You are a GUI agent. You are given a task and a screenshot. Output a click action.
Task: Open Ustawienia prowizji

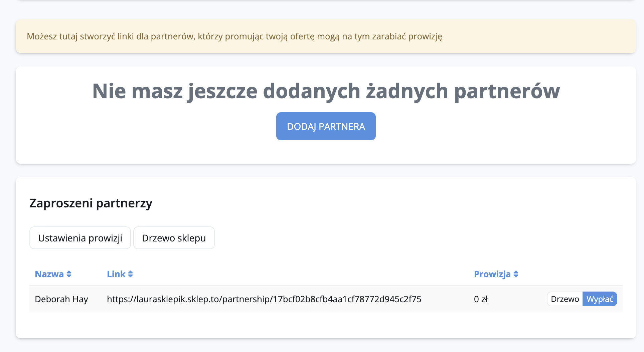[x=80, y=238]
